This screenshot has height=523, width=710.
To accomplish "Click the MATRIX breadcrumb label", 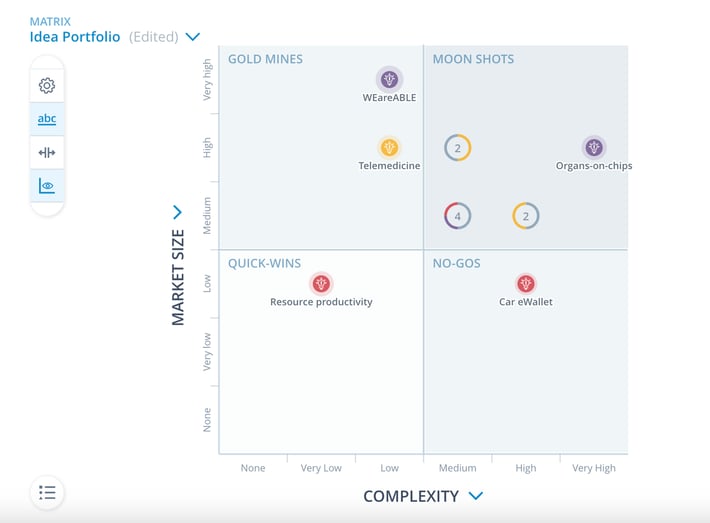I will tap(50, 21).
